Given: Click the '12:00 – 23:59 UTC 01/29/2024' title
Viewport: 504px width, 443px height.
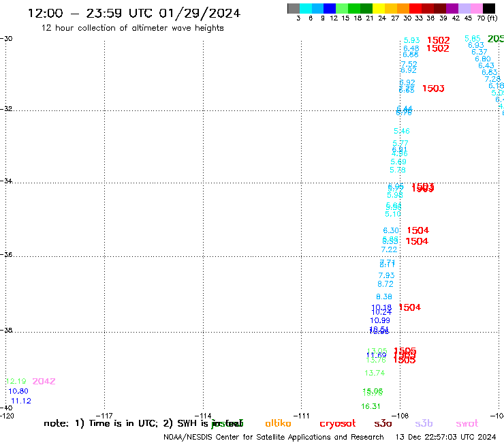Looking at the screenshot, I should click(134, 14).
